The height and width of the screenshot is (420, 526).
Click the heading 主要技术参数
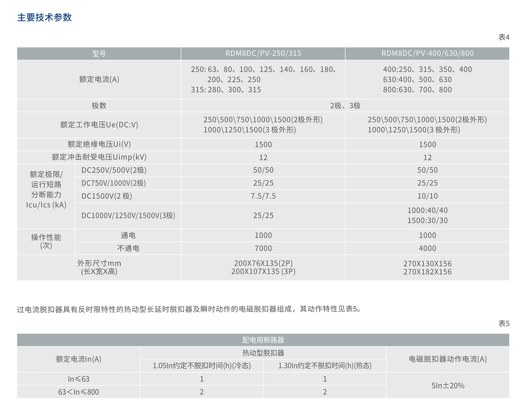44,17
